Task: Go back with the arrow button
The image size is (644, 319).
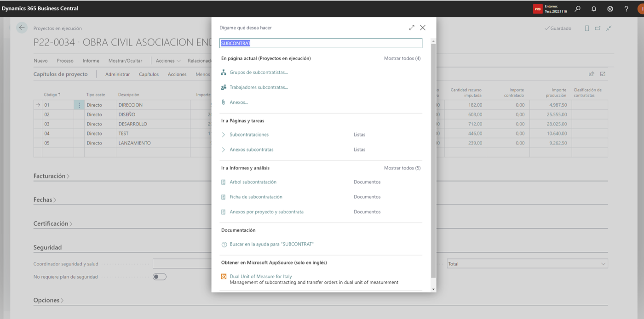Action: 22,28
